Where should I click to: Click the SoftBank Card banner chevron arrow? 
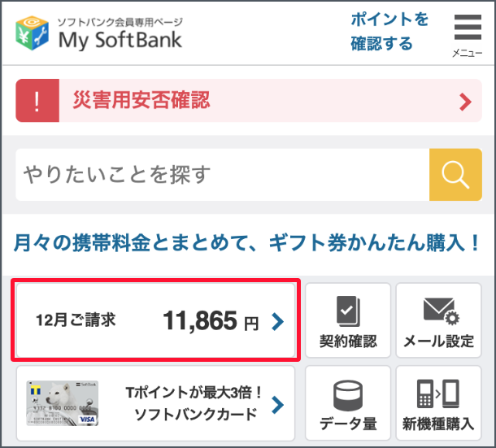pyautogui.click(x=278, y=405)
